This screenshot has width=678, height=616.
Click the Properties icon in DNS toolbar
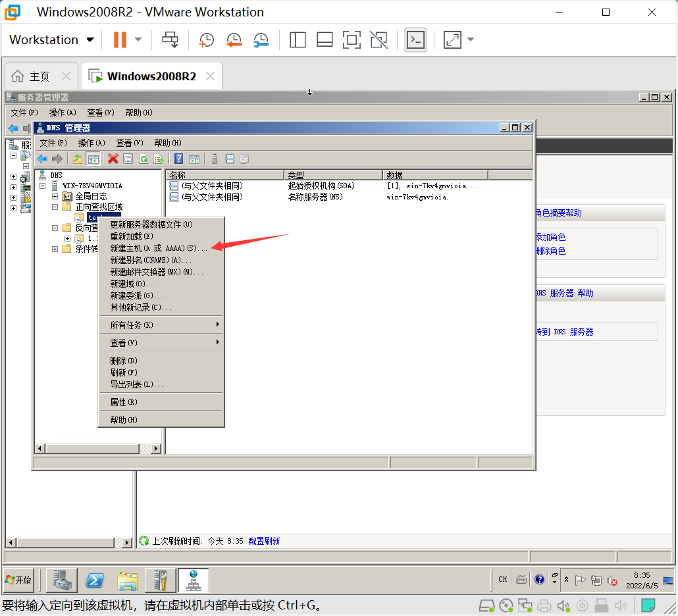point(128,159)
